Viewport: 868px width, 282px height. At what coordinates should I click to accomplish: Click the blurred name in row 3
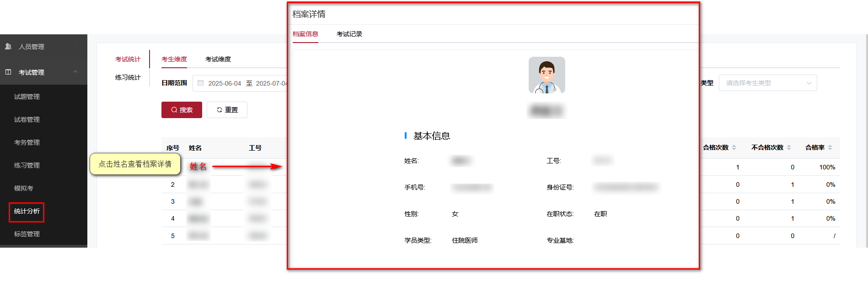click(196, 201)
